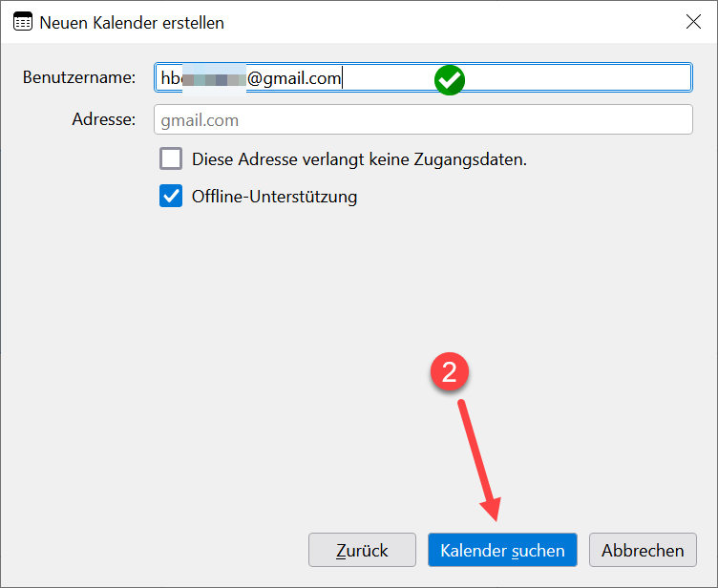Enable "Diese Adresse verlangt keine Zugangsdaten" checkbox

click(x=171, y=159)
